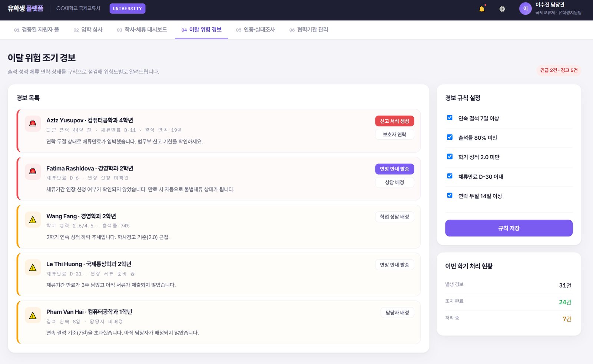The image size is (593, 364).
Task: Toggle the 출석률 80% 미만 rule checkbox
Action: click(450, 137)
